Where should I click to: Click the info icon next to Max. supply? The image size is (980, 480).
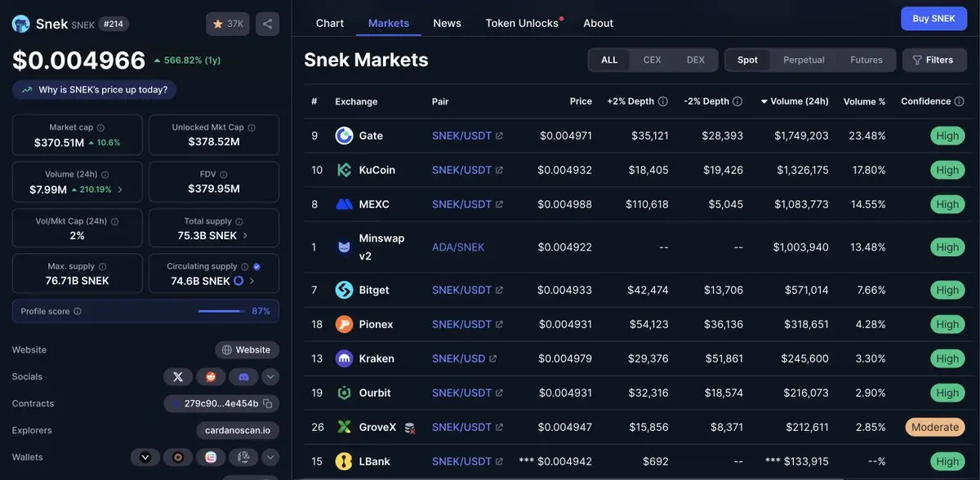[102, 266]
